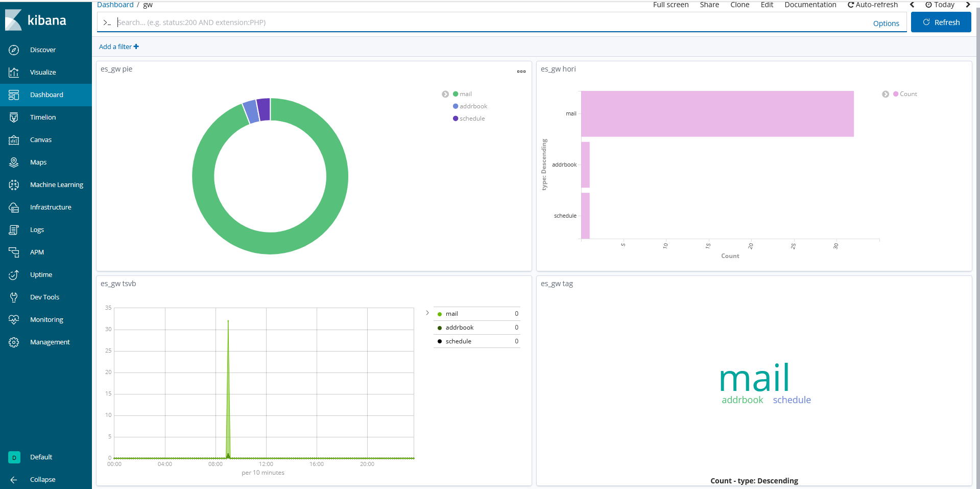Screen dimensions: 980x489
Task: Click Collapse arrow icon in sidebar
Action: (14, 479)
